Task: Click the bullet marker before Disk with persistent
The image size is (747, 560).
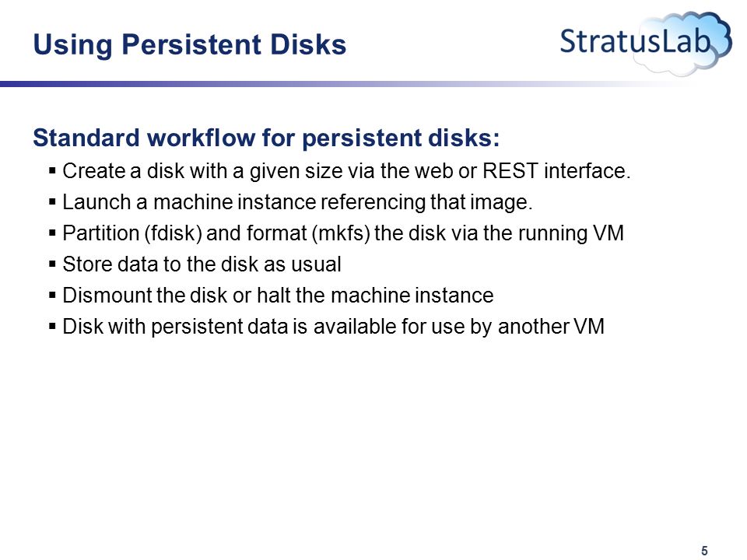Action: [x=52, y=326]
